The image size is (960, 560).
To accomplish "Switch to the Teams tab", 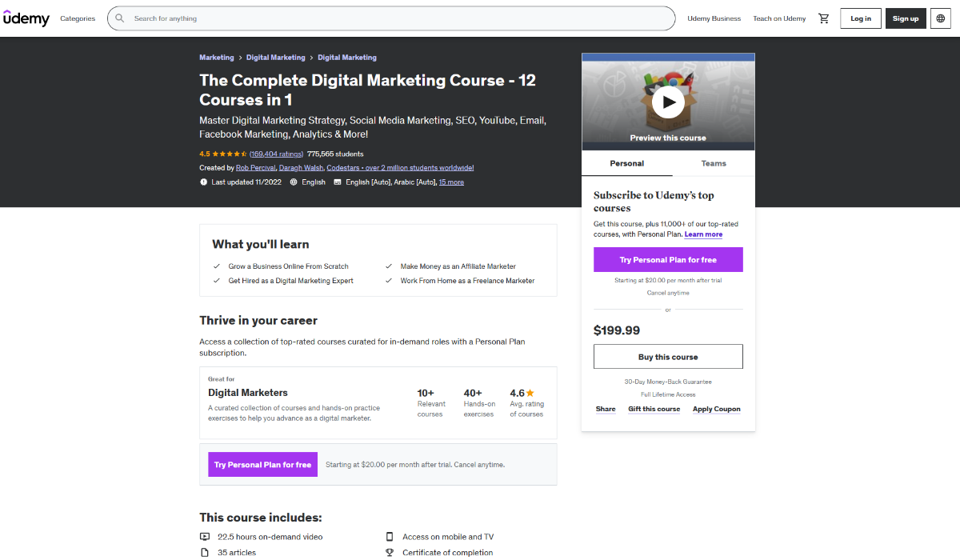I will [714, 163].
